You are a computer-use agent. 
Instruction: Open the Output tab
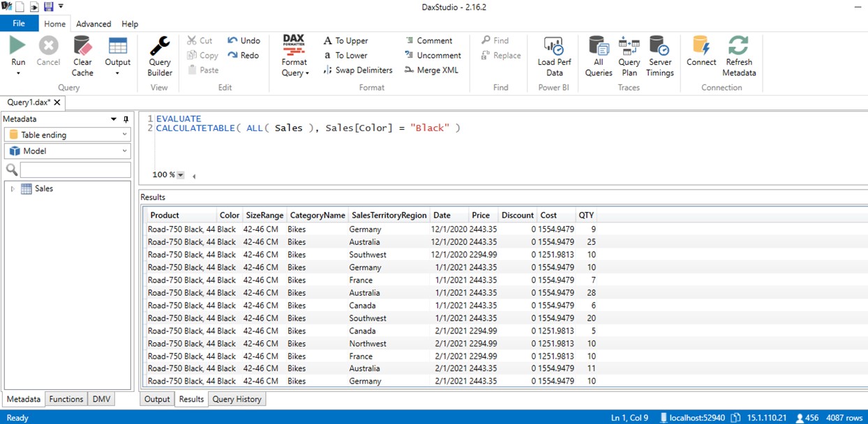pyautogui.click(x=157, y=400)
